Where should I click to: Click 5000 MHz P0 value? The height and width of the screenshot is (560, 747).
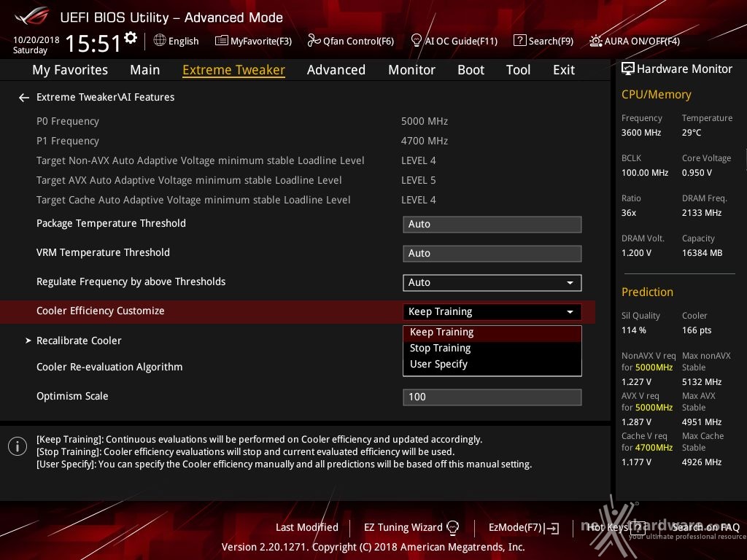[425, 122]
